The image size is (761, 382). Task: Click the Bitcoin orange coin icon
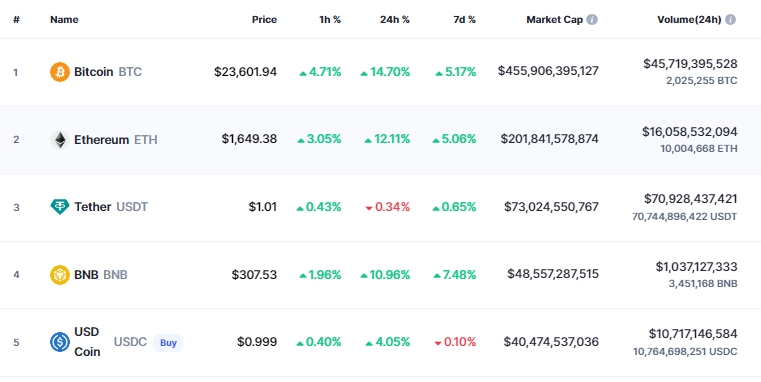[60, 72]
